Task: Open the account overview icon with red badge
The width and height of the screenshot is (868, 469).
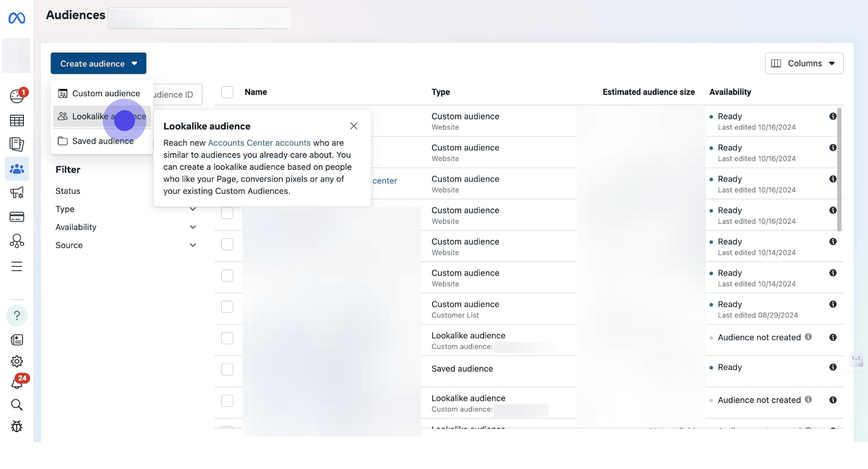Action: (17, 96)
